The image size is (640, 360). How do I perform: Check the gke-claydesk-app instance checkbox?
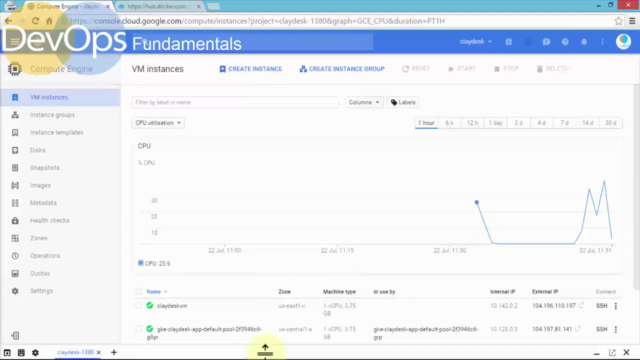pos(138,329)
